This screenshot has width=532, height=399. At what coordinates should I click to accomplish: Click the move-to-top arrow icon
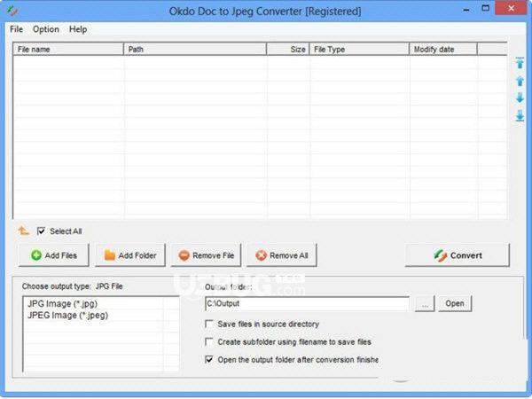coord(520,63)
